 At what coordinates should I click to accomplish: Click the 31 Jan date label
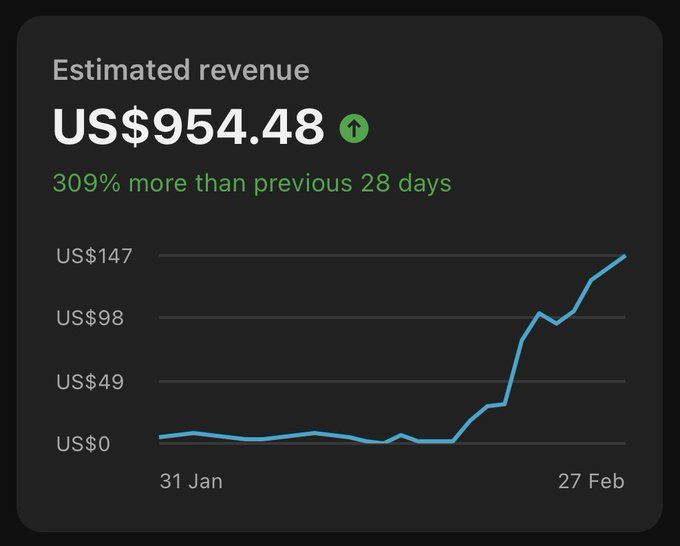pos(191,481)
